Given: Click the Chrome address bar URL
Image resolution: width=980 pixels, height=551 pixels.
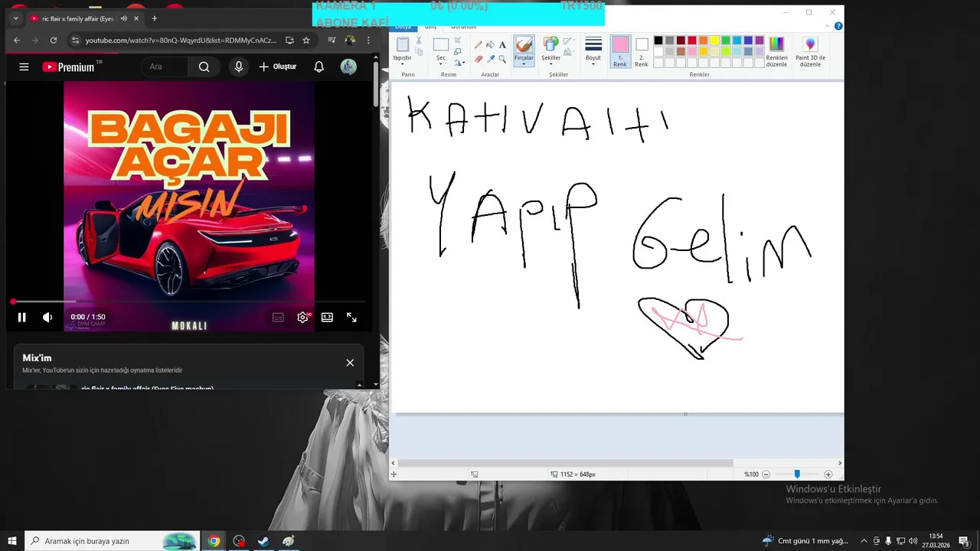Looking at the screenshot, I should pos(181,40).
